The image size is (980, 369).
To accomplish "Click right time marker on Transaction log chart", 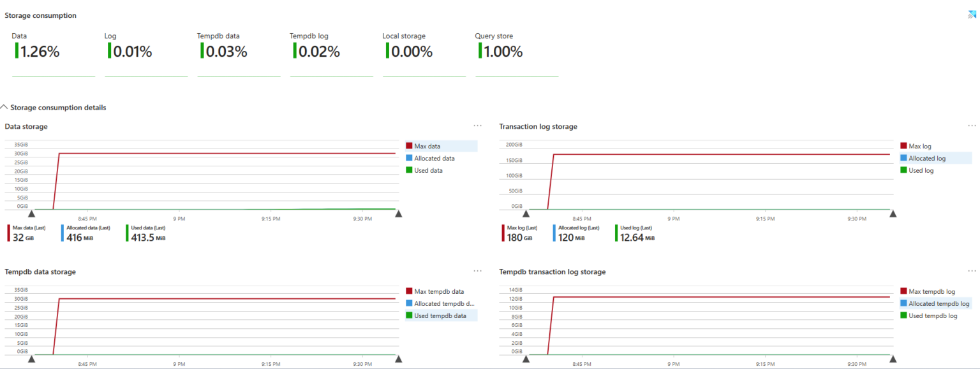I will [x=893, y=214].
